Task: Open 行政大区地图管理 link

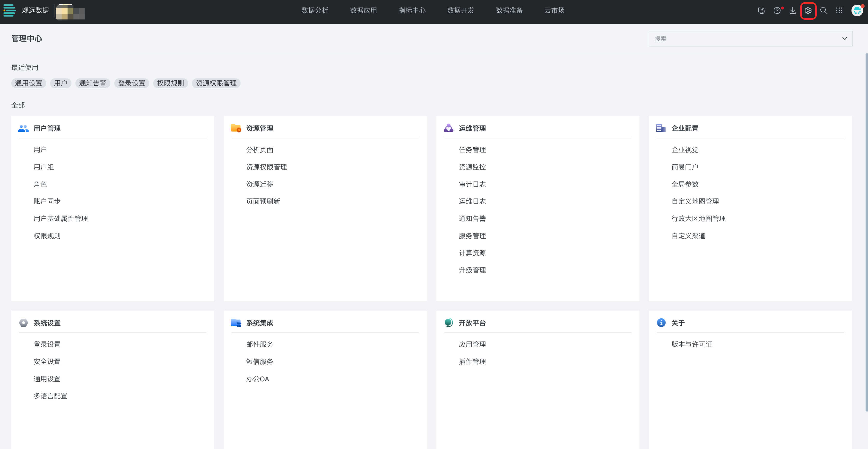Action: click(x=698, y=219)
